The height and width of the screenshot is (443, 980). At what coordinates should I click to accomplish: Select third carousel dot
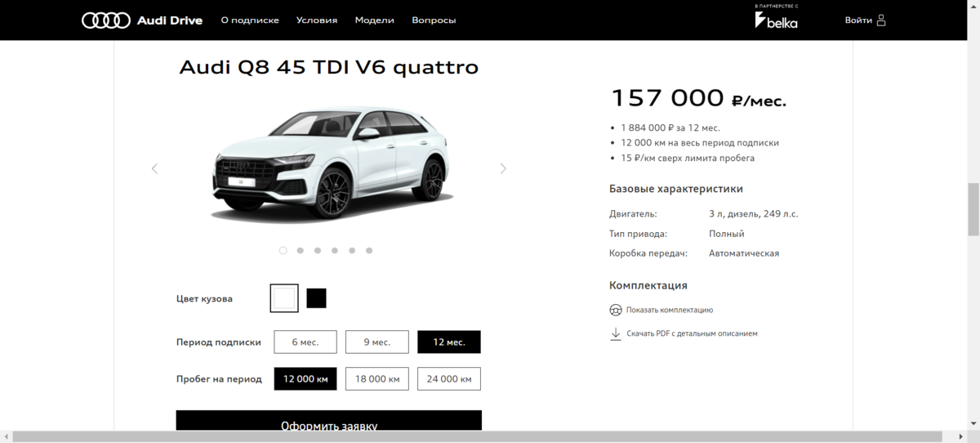tap(318, 251)
